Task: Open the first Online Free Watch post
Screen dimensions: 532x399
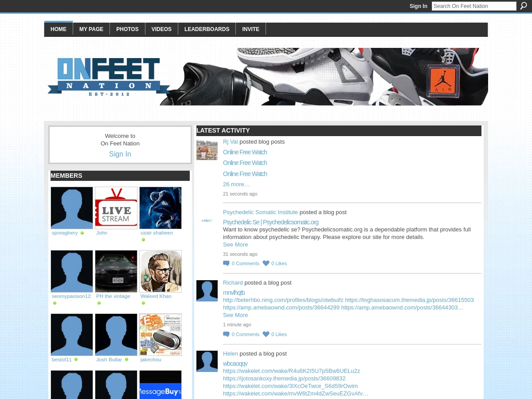Action: (x=245, y=152)
